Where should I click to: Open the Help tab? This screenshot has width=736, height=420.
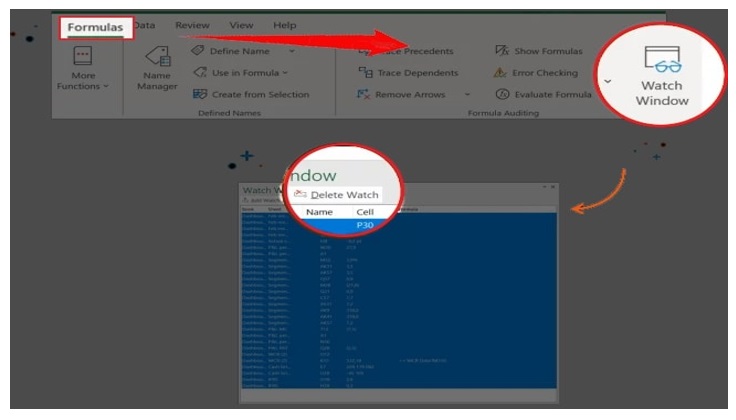(284, 25)
